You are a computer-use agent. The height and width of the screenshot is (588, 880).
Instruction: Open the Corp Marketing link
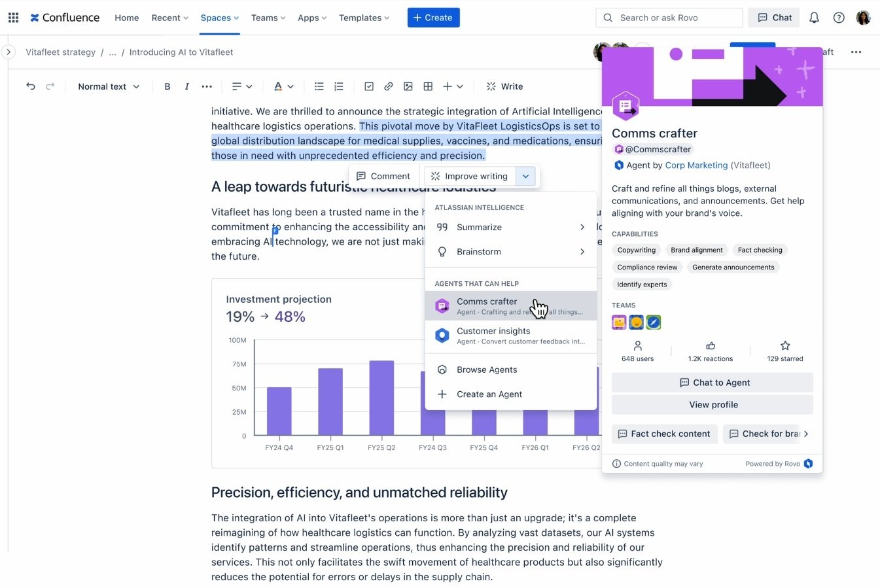point(696,165)
